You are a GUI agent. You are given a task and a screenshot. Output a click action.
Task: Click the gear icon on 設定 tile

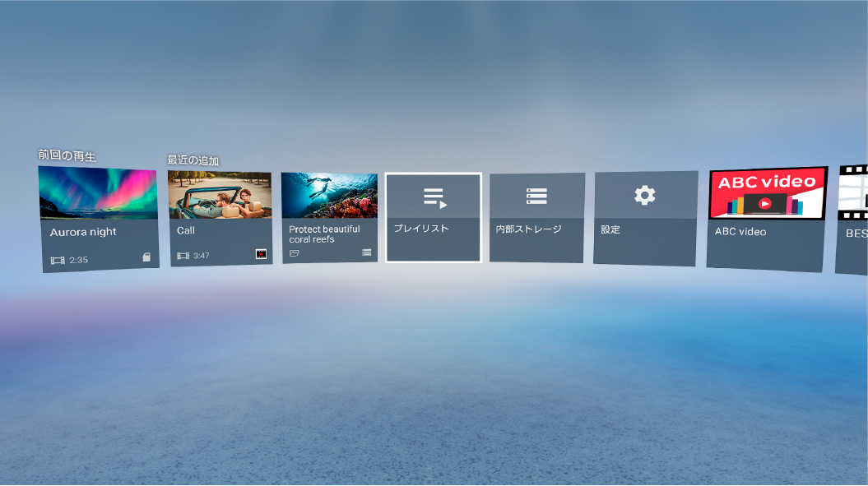[645, 196]
